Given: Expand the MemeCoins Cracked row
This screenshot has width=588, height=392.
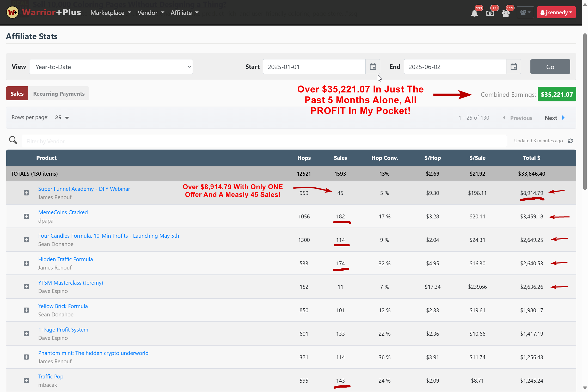Looking at the screenshot, I should [x=26, y=216].
